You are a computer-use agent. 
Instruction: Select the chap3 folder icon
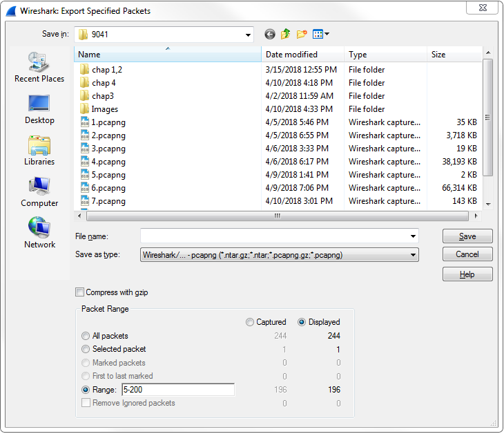84,95
